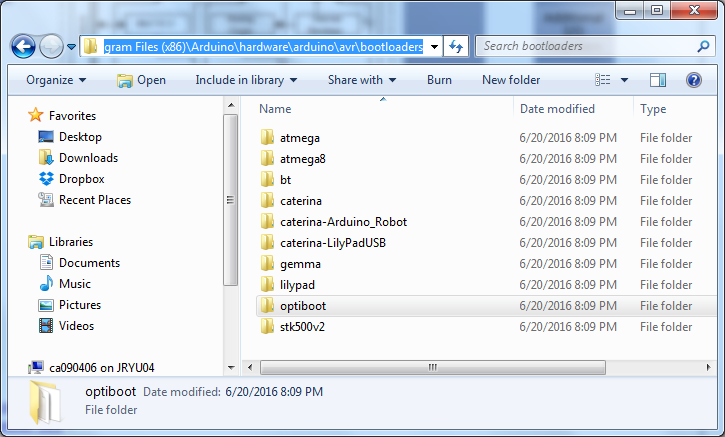Click the file list horizontal scrollbar thumb
The width and height of the screenshot is (725, 437).
click(x=433, y=368)
